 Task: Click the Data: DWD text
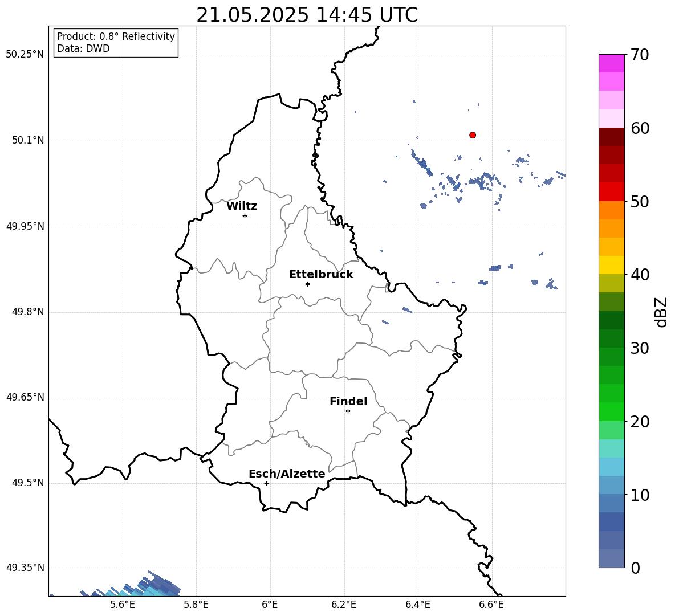click(x=83, y=48)
